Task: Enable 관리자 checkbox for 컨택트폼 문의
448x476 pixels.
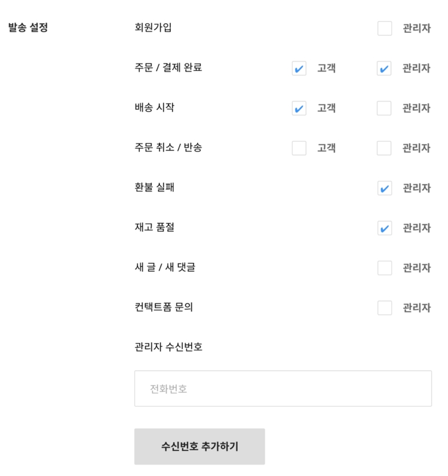Action: [385, 308]
